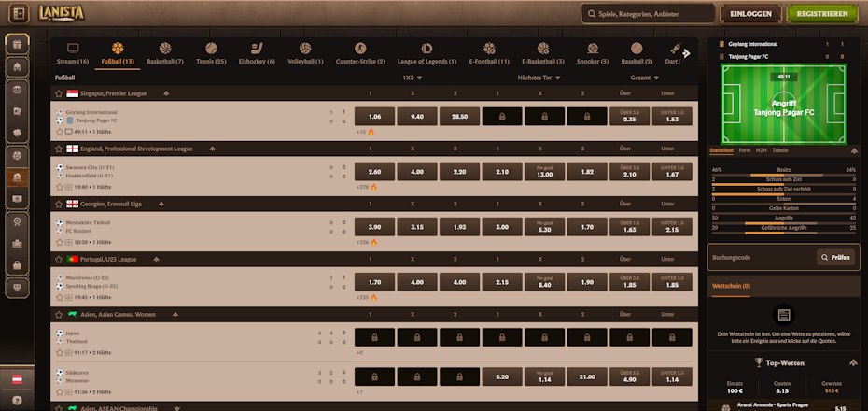
Task: Focus the Buchungscode input field
Action: point(762,258)
